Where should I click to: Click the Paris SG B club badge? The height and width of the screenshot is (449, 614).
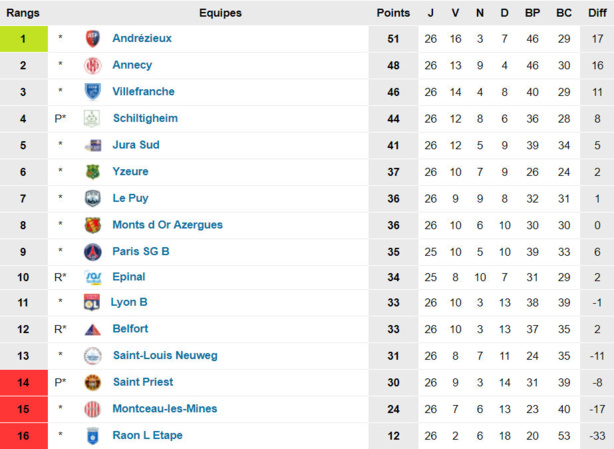93,251
